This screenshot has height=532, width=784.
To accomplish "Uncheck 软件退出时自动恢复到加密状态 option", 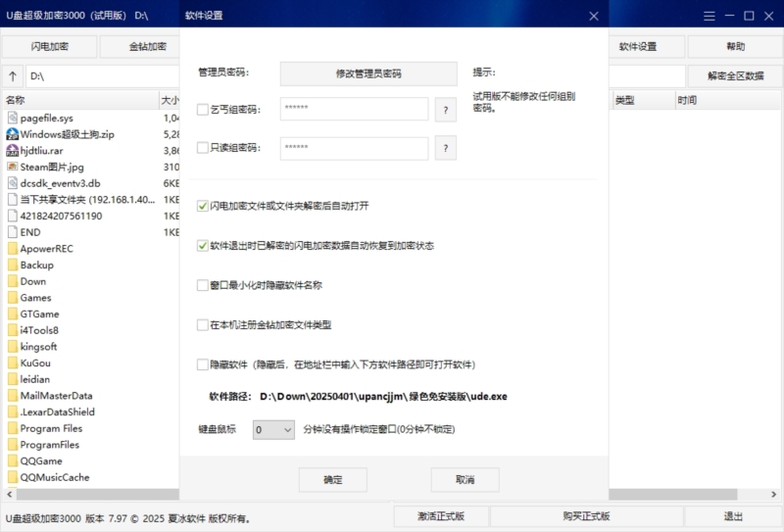I will click(x=203, y=246).
